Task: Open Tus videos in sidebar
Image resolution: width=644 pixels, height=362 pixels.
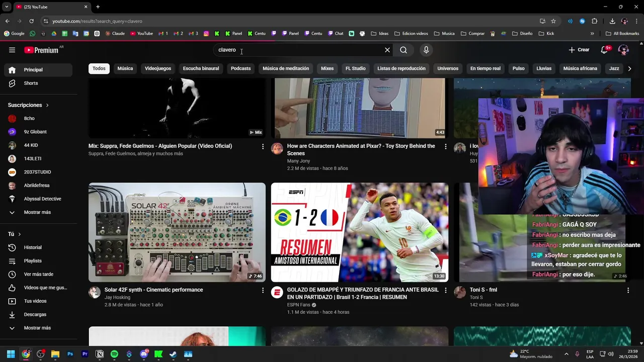Action: pos(38,301)
